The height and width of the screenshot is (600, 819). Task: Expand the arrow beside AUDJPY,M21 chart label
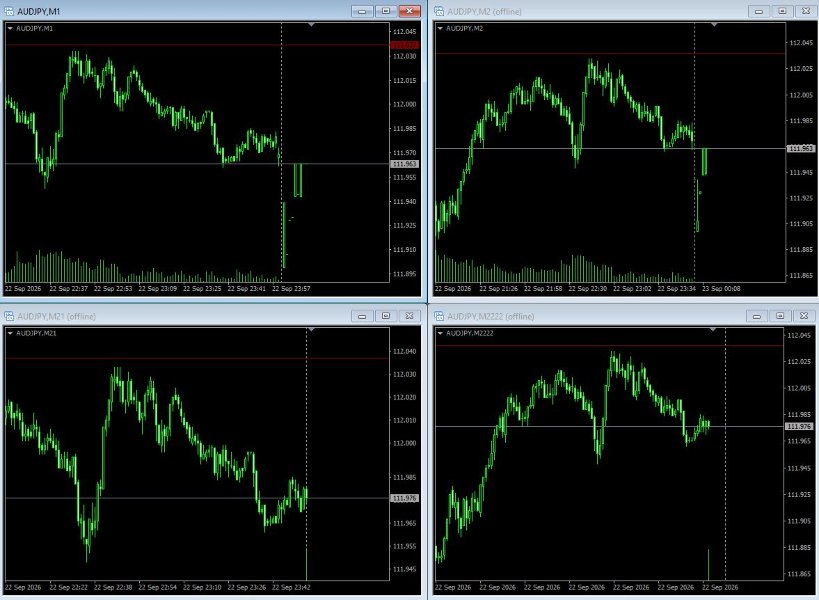point(10,333)
